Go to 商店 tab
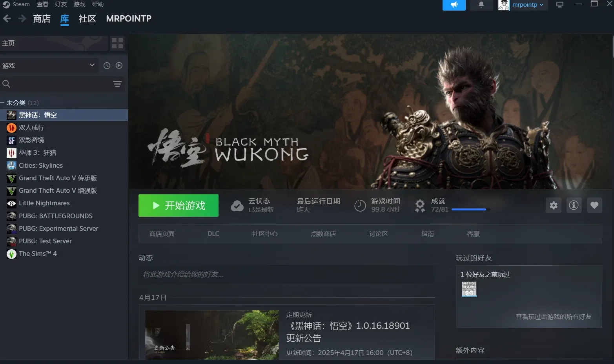The image size is (614, 364). click(42, 18)
